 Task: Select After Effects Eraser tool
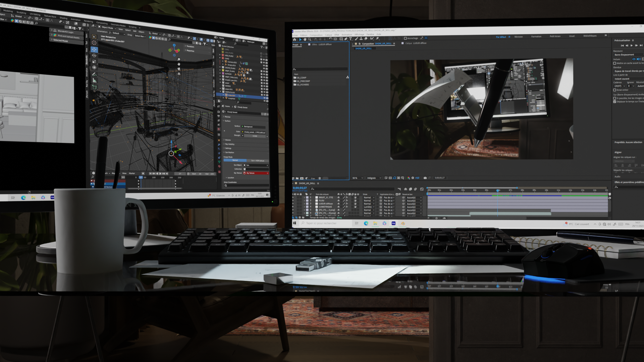tap(366, 39)
